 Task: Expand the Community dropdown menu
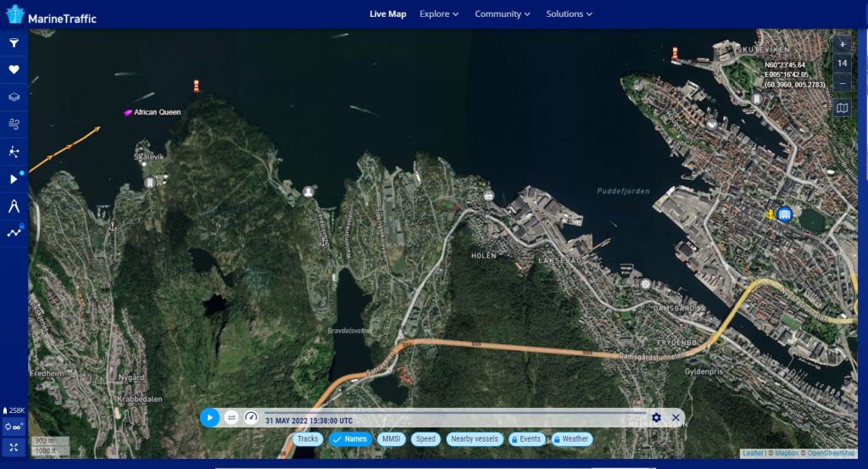pyautogui.click(x=503, y=14)
